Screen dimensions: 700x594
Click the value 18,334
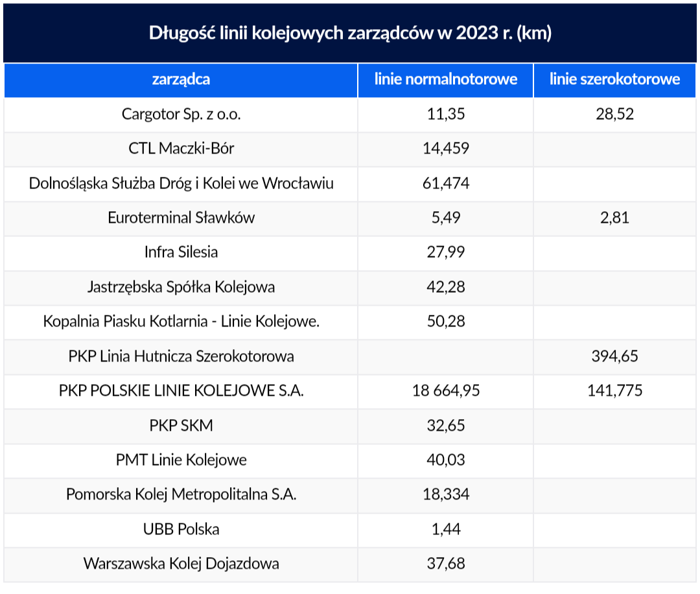[x=445, y=494]
